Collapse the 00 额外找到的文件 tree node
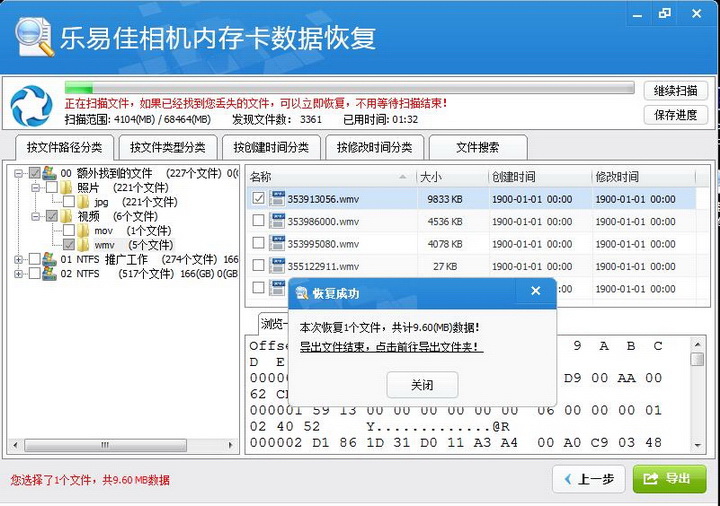Screen dimensions: 720x506 [x=18, y=174]
